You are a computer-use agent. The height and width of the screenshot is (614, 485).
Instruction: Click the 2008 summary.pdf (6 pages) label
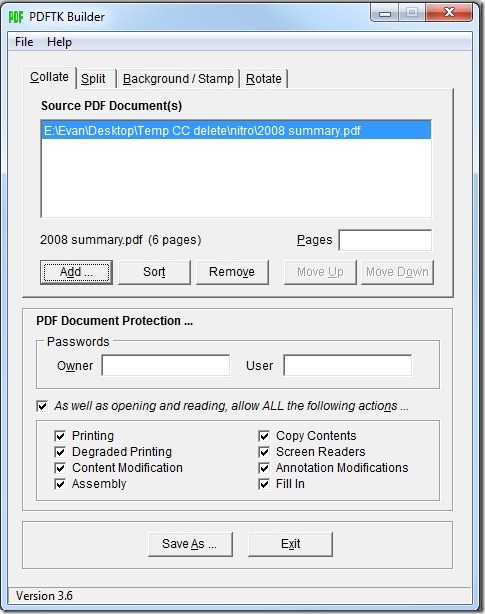pyautogui.click(x=121, y=240)
